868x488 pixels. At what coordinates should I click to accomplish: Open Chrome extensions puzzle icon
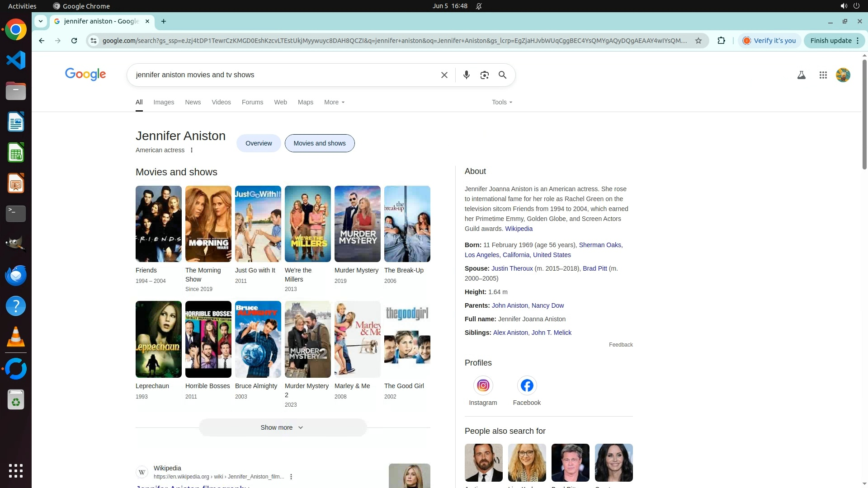(x=721, y=41)
